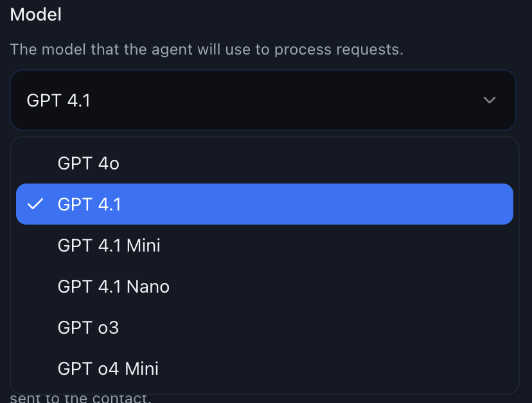Select GPT 4.1 Nano from the list

[113, 286]
